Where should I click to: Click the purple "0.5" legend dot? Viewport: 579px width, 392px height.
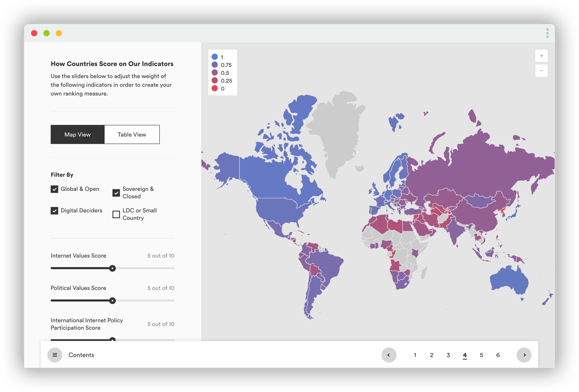(x=214, y=73)
